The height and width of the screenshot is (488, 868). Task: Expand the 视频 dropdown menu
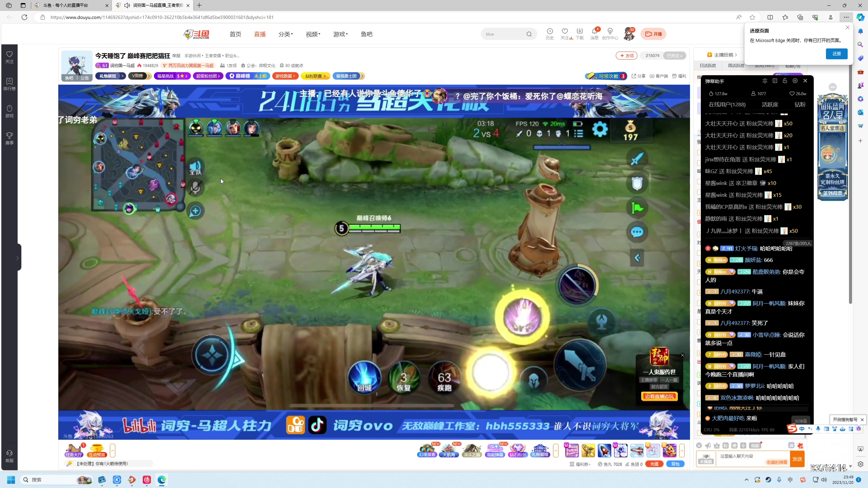click(312, 34)
